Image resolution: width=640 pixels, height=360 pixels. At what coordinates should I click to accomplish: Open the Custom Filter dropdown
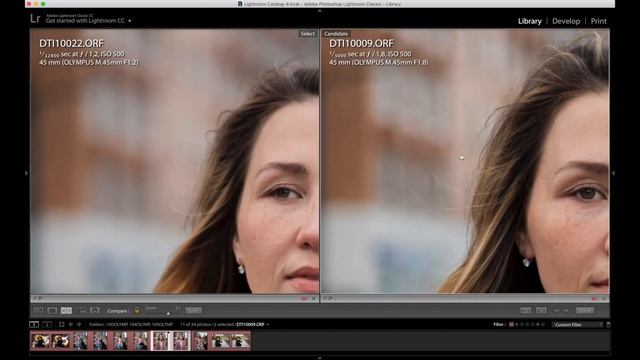pyautogui.click(x=577, y=324)
